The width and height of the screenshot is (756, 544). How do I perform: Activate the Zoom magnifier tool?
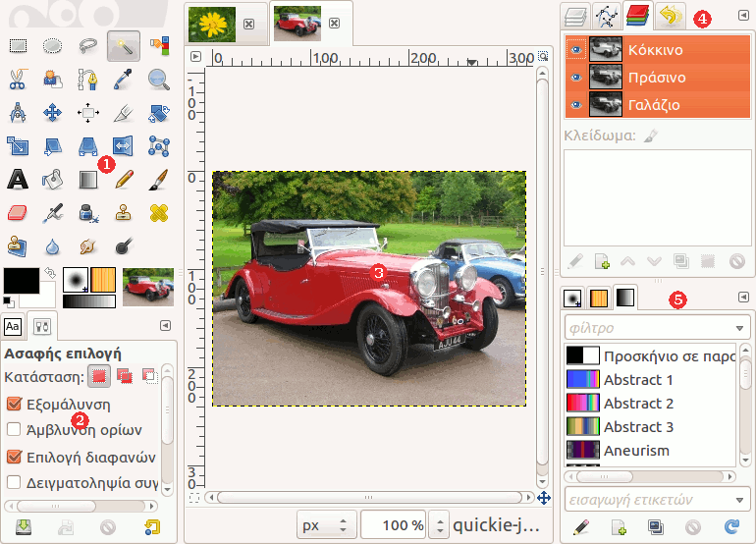click(158, 80)
